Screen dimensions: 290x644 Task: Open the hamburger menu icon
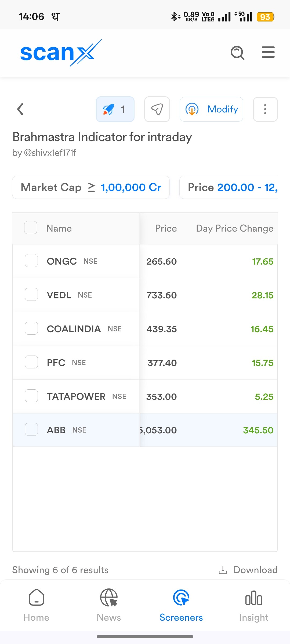(268, 52)
